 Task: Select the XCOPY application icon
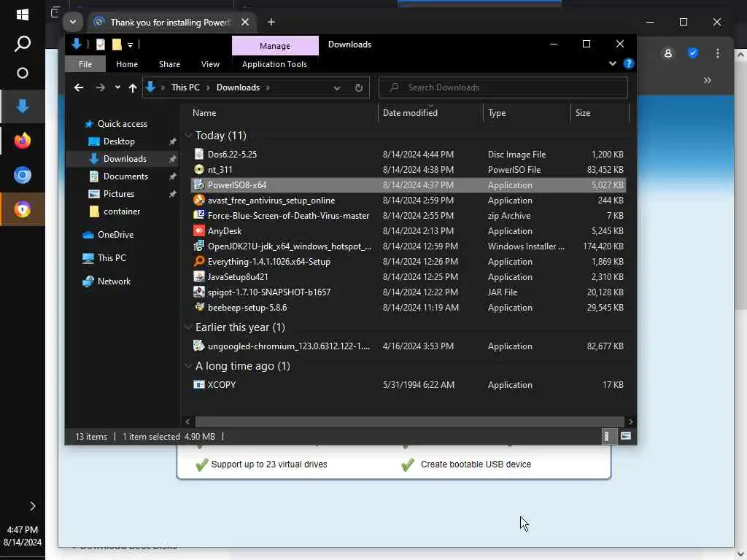click(199, 384)
